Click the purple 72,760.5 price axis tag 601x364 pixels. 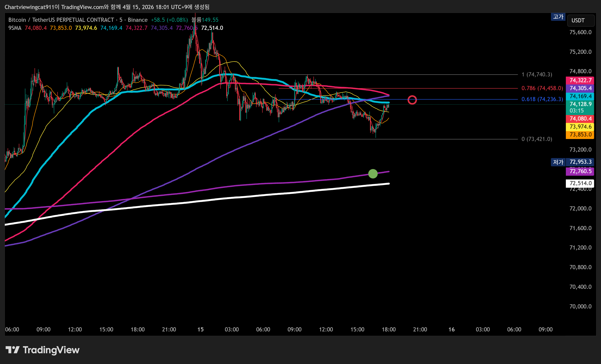(580, 171)
